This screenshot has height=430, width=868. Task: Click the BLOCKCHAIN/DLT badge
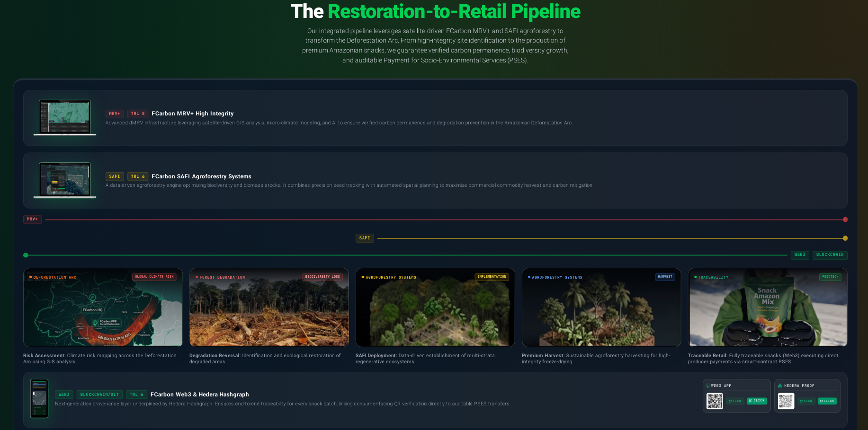coord(99,395)
